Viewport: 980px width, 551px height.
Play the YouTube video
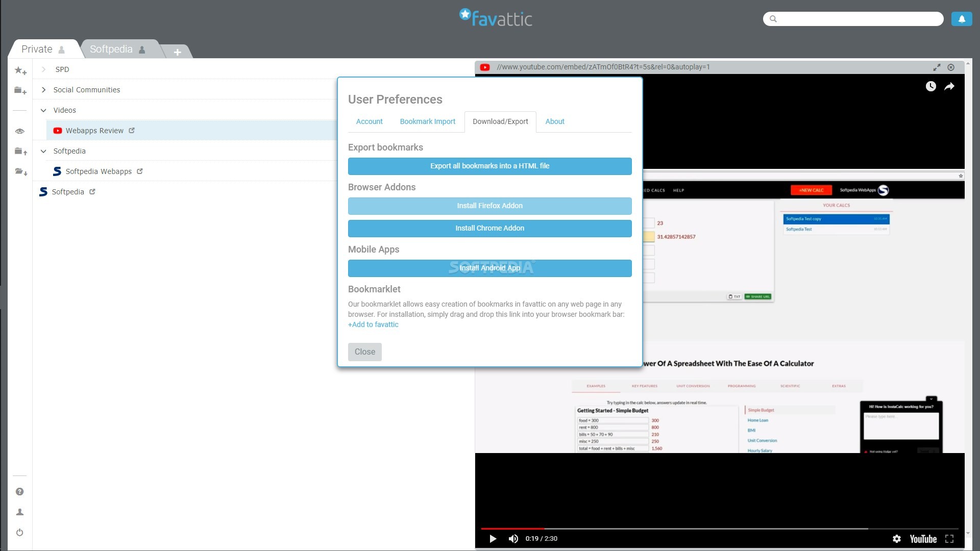493,539
